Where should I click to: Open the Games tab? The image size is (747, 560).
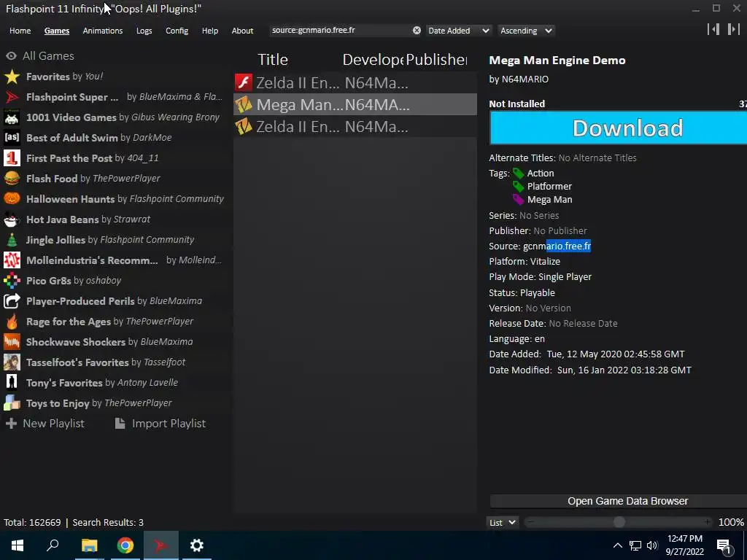(57, 31)
